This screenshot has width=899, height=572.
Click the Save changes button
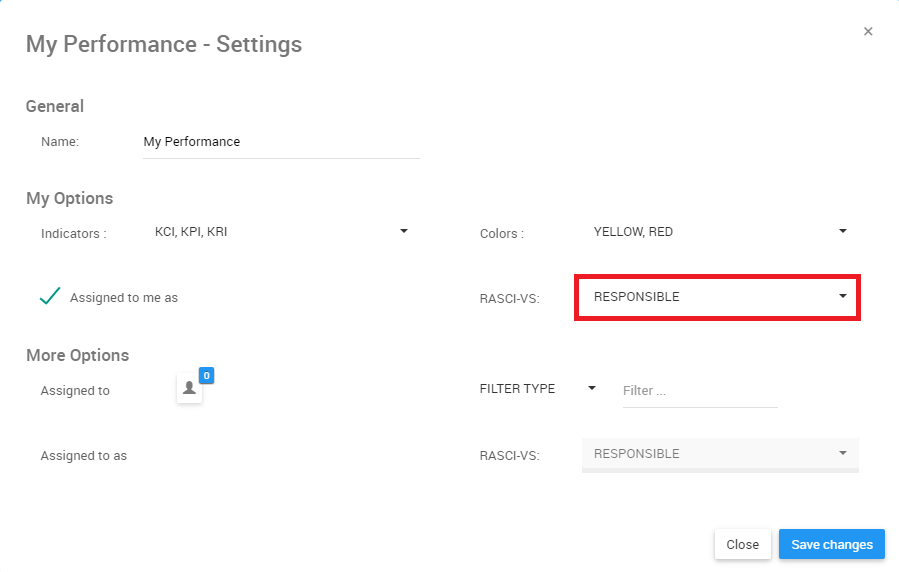point(831,545)
